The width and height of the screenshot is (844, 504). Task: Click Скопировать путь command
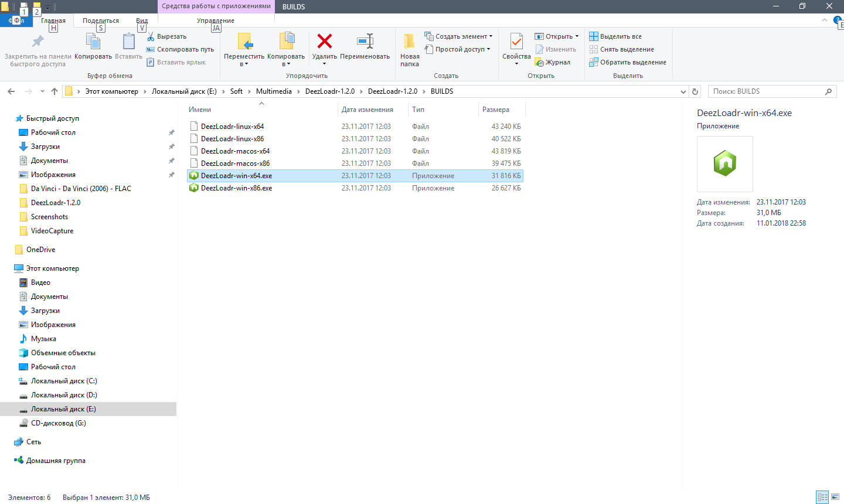click(x=181, y=49)
